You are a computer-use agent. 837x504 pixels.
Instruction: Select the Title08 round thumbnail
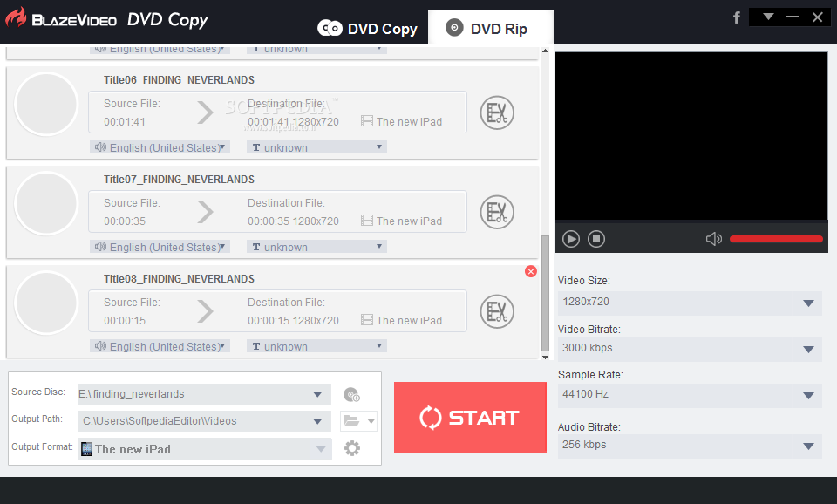click(46, 303)
